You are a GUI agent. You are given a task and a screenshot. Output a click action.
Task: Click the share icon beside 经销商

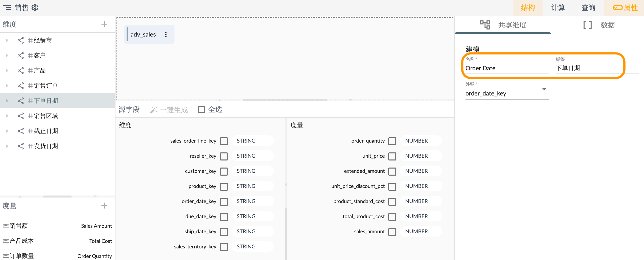[x=21, y=40]
